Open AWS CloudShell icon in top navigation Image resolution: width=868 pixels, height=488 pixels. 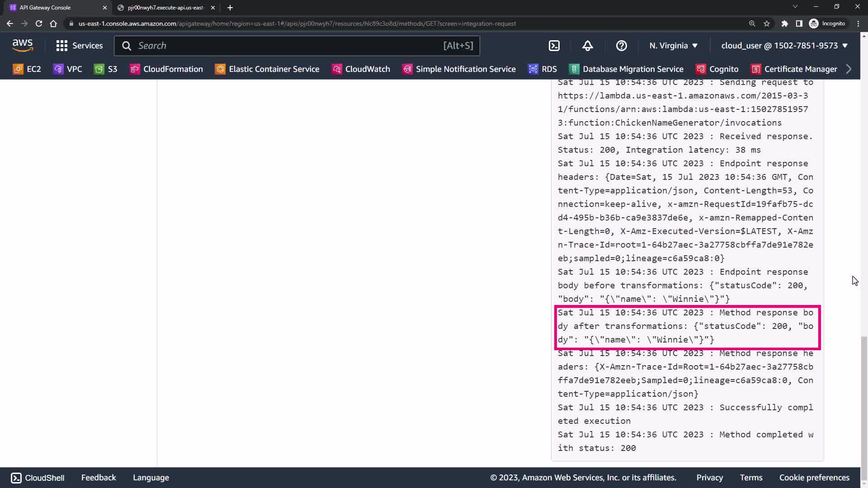click(x=554, y=46)
